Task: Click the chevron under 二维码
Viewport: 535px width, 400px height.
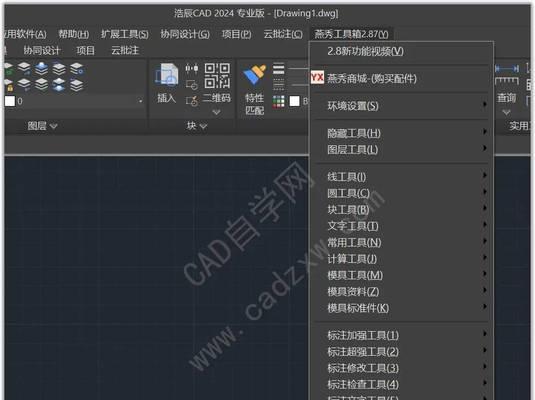Action: [x=216, y=112]
